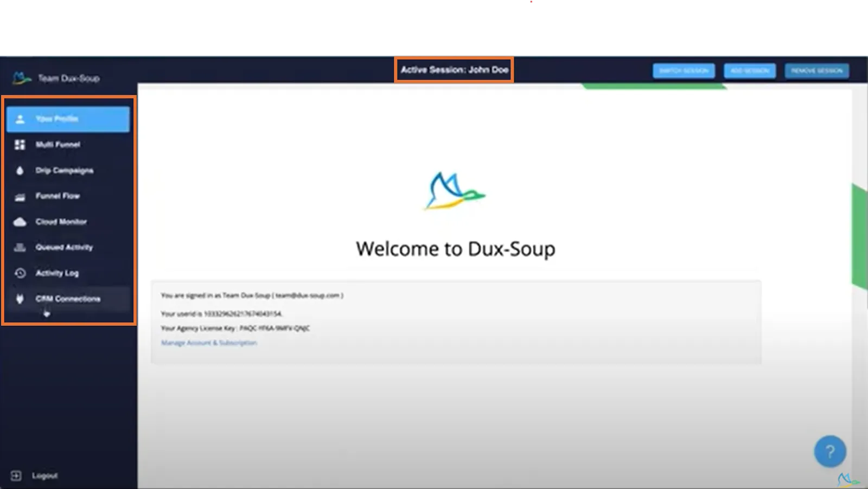Switch to the Drip Campaigns section
The image size is (868, 489).
point(64,170)
